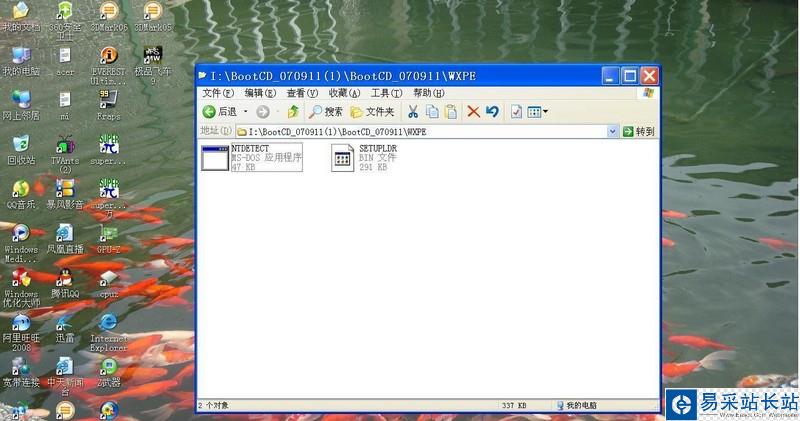Select GPU-Z desktop shortcut

click(109, 239)
